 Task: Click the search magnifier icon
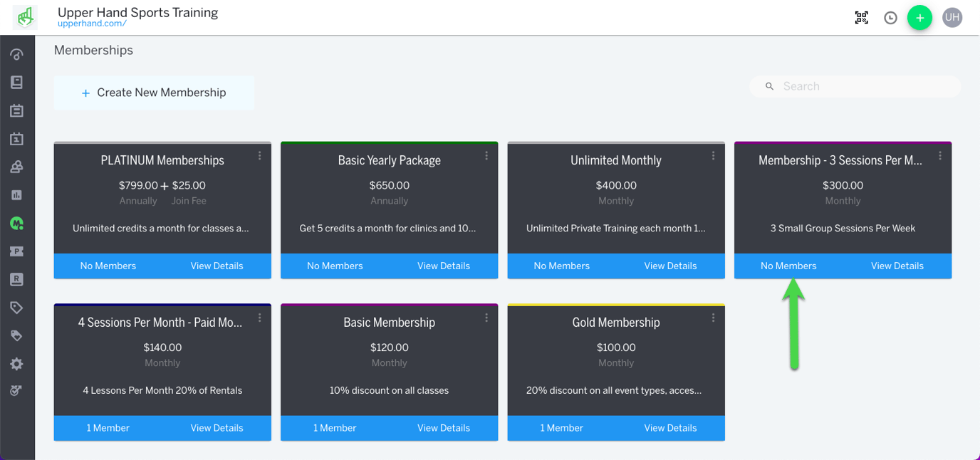tap(769, 86)
